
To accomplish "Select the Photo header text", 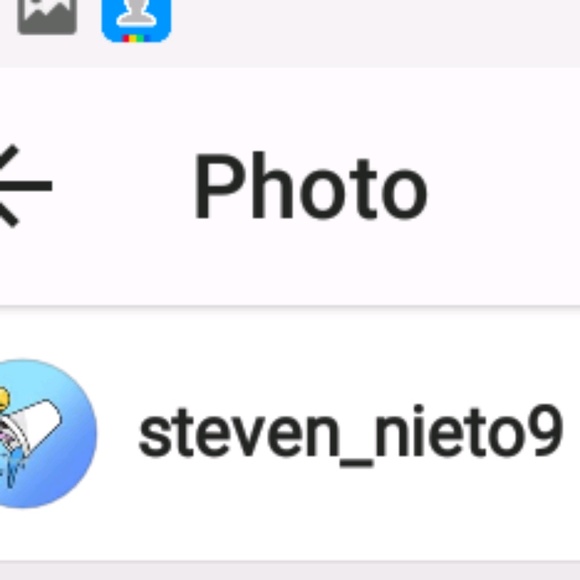I will (311, 186).
